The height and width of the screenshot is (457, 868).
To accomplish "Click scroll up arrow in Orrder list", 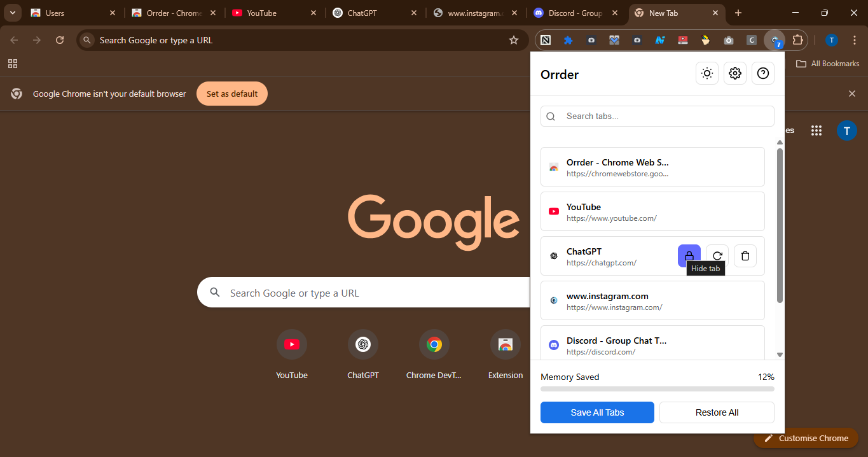I will tap(780, 143).
